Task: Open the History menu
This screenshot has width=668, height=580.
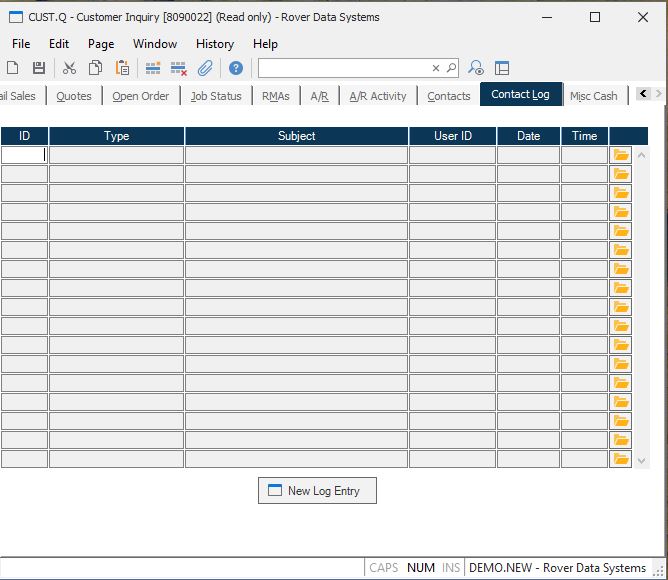Action: tap(214, 44)
